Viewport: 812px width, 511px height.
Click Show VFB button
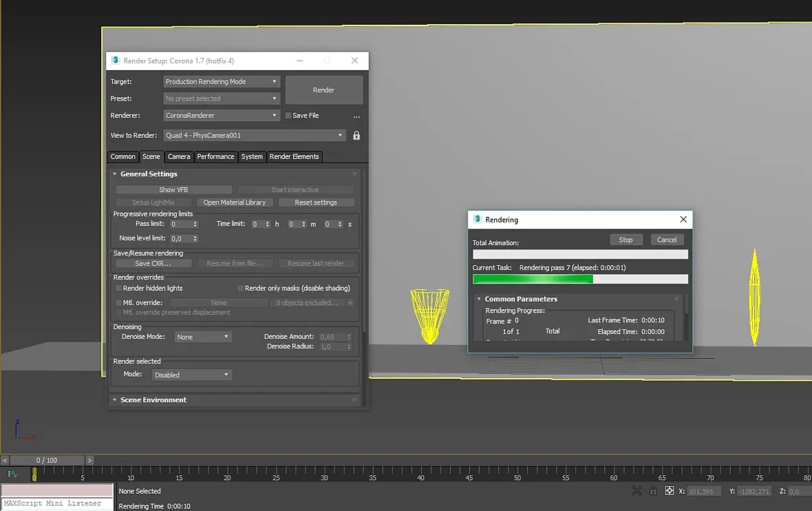coord(173,189)
